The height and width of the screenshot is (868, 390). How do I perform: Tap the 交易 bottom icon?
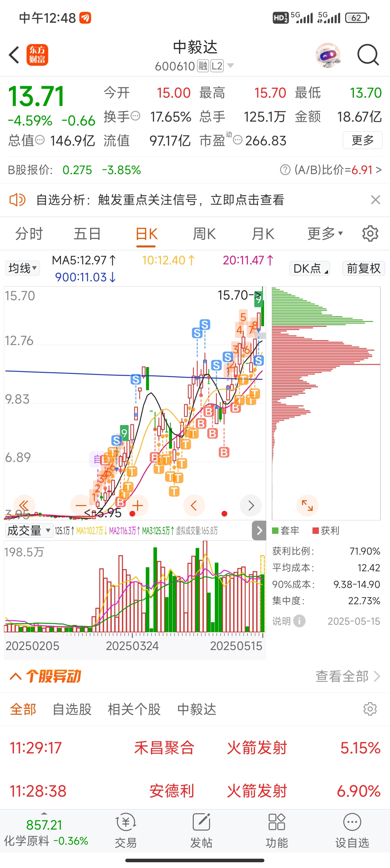pos(126,831)
